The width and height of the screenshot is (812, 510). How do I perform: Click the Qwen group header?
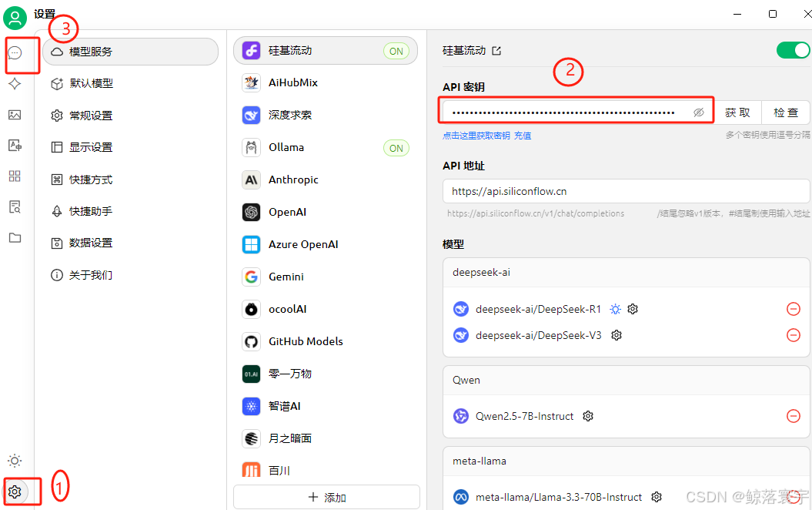coord(626,381)
